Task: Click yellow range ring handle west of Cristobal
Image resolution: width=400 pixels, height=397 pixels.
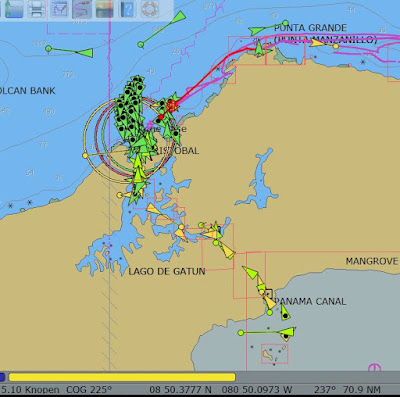Action: 85,156
